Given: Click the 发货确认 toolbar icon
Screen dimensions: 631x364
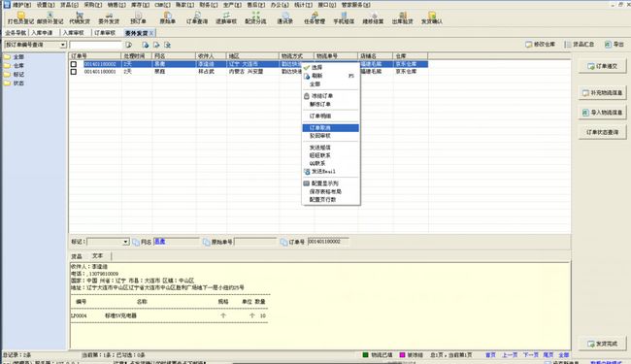Looking at the screenshot, I should [432, 17].
